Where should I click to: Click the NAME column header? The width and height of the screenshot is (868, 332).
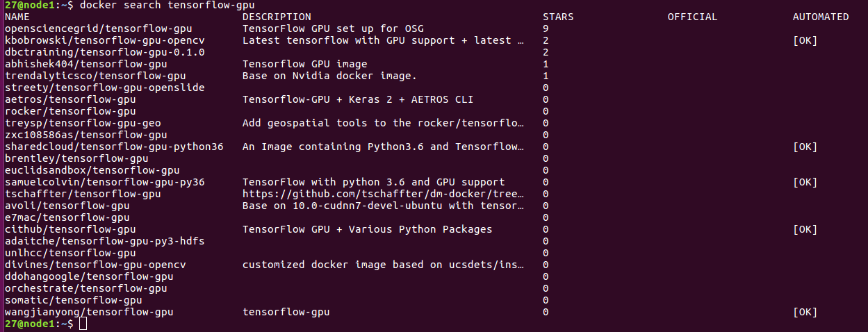point(17,17)
